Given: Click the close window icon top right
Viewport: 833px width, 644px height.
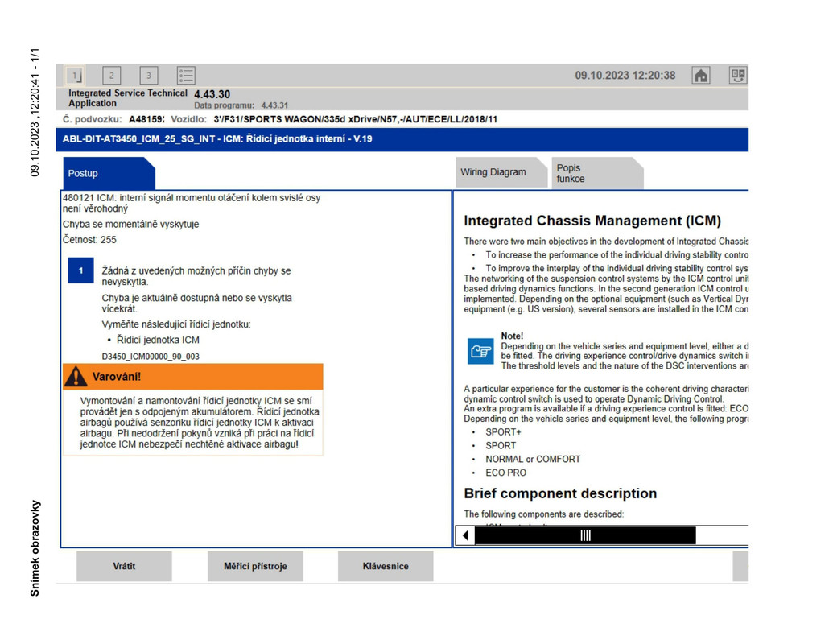Looking at the screenshot, I should point(738,76).
